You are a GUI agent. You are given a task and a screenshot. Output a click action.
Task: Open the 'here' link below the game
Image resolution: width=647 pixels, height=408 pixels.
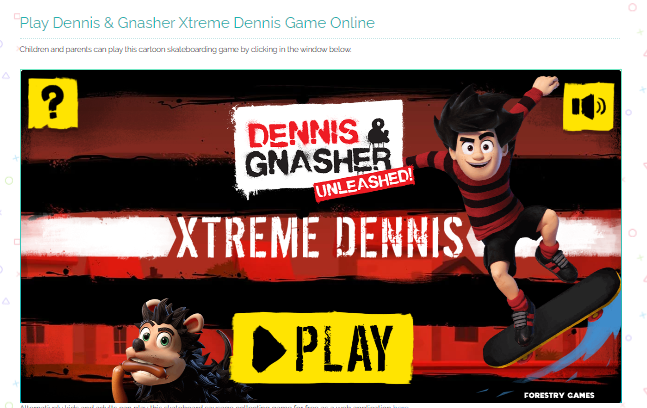coord(400,406)
